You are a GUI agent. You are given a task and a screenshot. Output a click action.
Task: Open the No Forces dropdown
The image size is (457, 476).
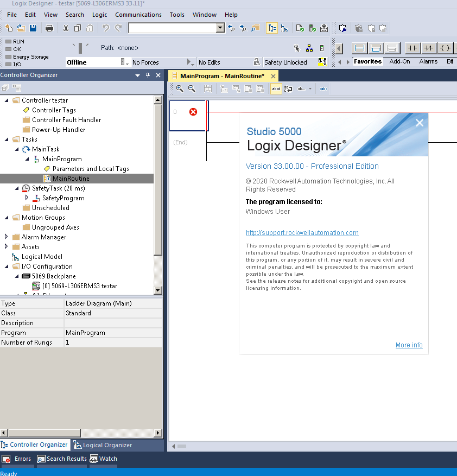coord(191,62)
